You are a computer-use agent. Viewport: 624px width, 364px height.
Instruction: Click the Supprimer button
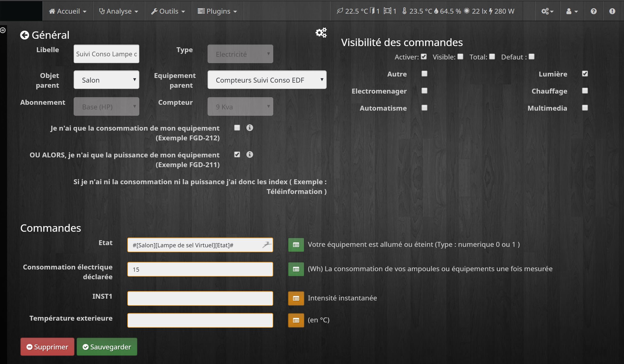click(47, 347)
